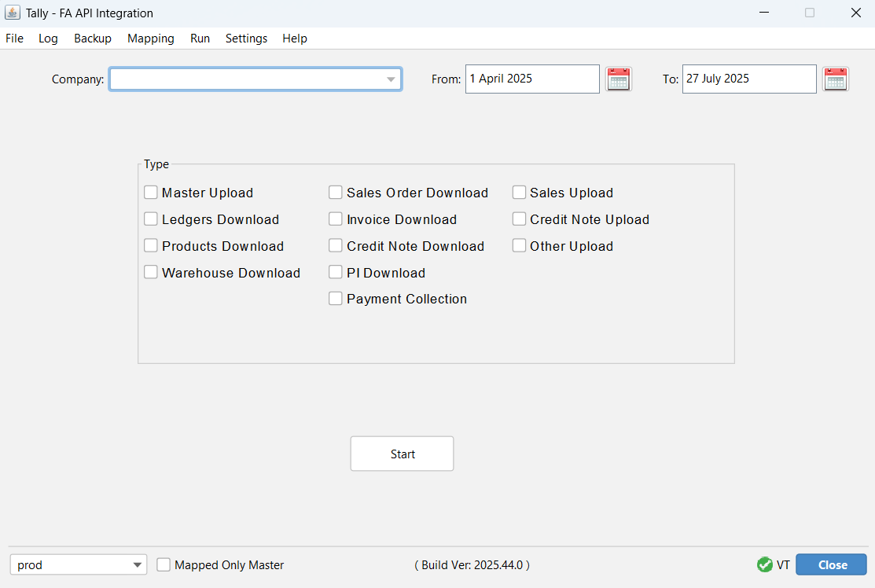Open the Settings menu

tap(246, 39)
